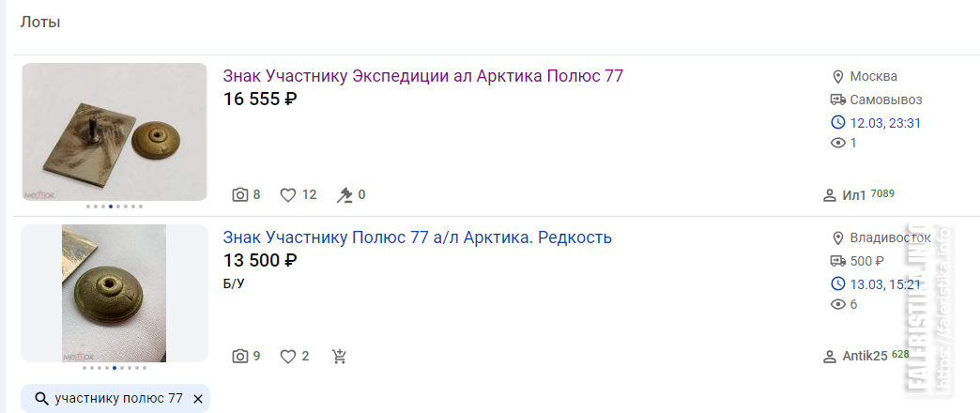Open lot 'Знак Участнику Полюс 77 а/л Арктика. Редкость'
Image resolution: width=980 pixels, height=413 pixels.
click(418, 237)
